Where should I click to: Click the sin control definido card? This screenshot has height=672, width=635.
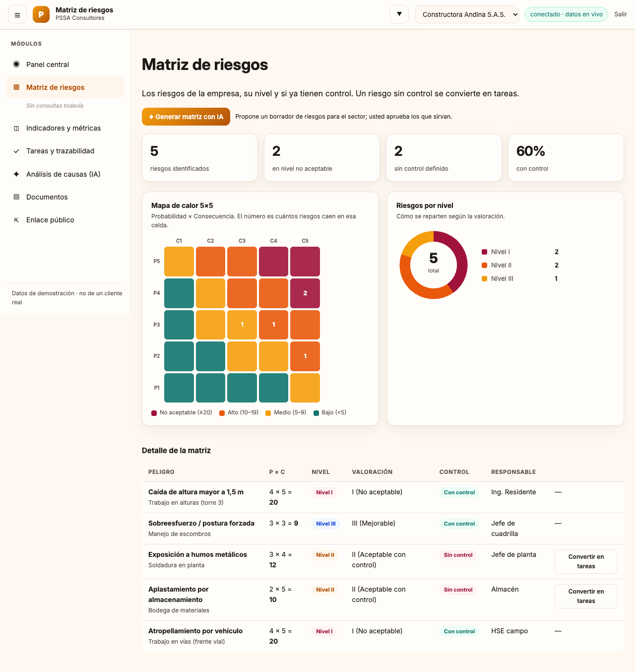pyautogui.click(x=444, y=158)
